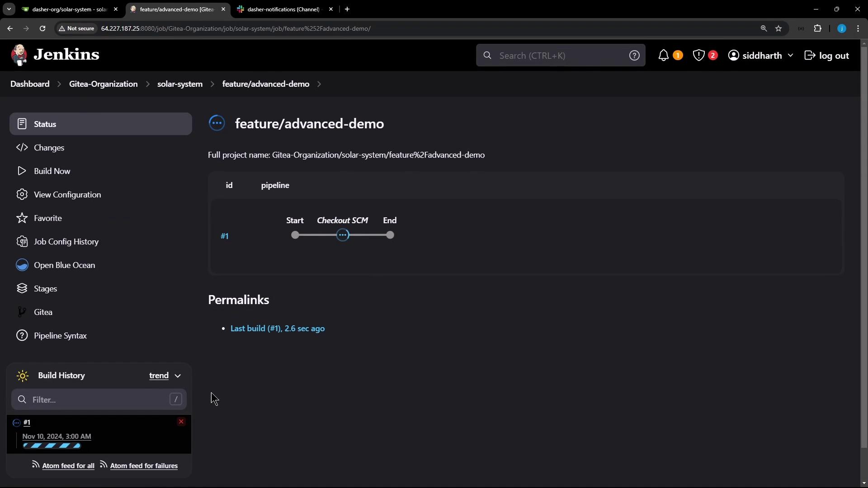Open the Last build (#1) permalink
Viewport: 868px width, 488px height.
[x=277, y=328]
